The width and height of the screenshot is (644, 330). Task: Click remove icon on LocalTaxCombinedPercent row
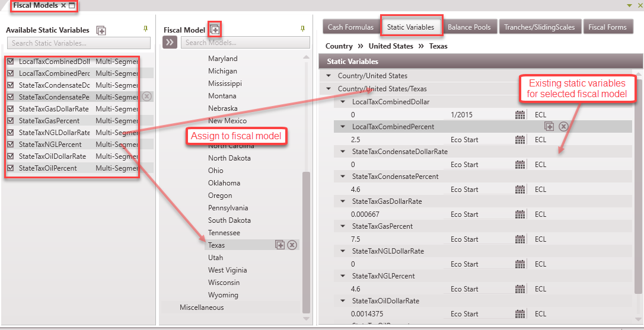click(563, 126)
